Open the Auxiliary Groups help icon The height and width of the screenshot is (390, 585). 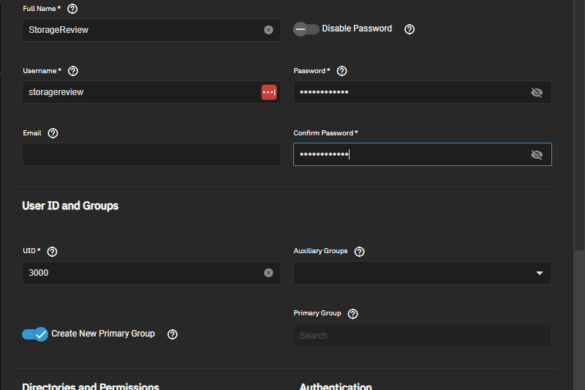(359, 252)
